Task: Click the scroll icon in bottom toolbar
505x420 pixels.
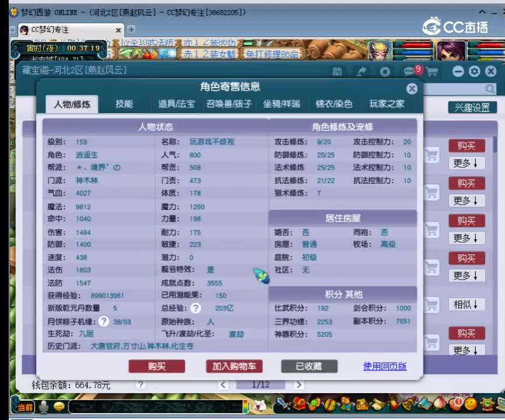Action: pyautogui.click(x=378, y=404)
